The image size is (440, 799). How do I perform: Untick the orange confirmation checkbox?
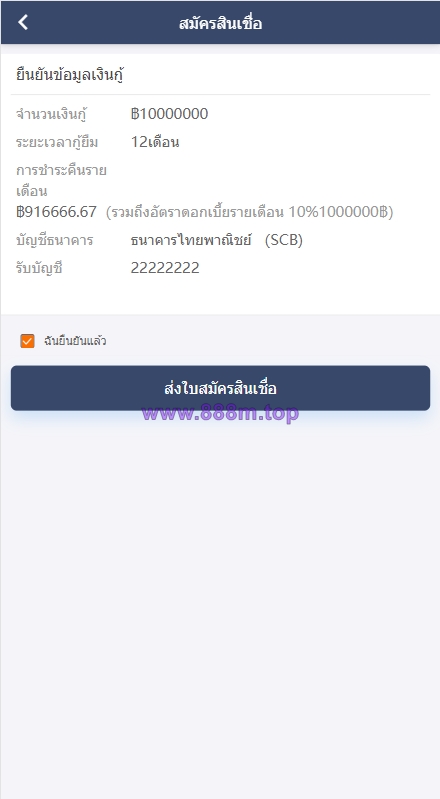point(27,341)
